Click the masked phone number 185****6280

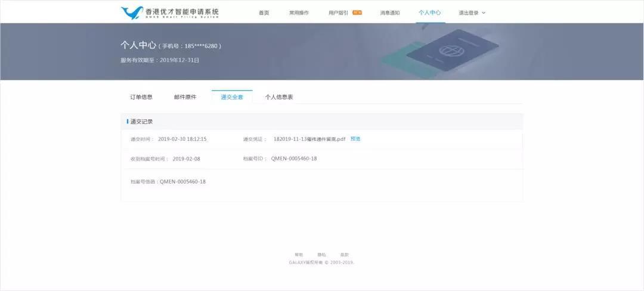click(x=201, y=46)
